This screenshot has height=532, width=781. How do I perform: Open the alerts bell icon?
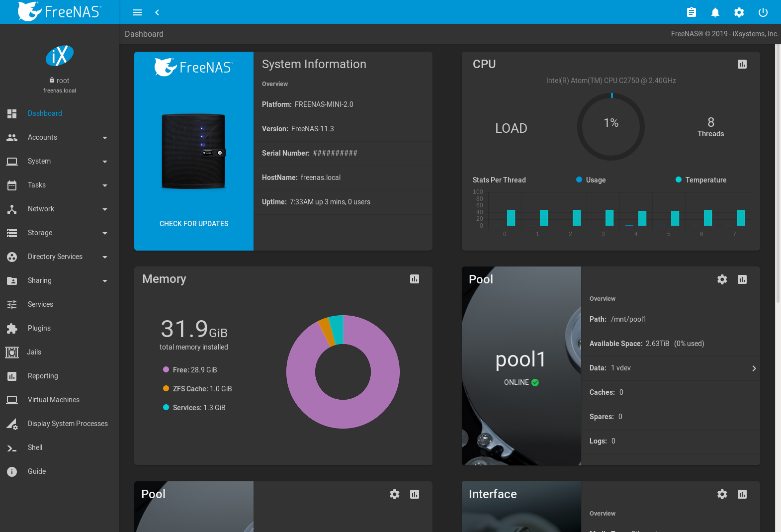pyautogui.click(x=715, y=12)
